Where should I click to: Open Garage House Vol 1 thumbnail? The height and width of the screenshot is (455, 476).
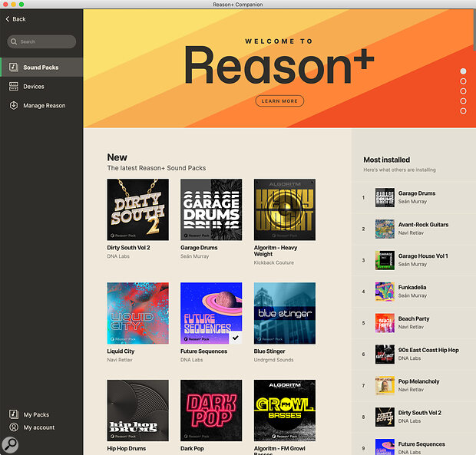click(x=385, y=260)
